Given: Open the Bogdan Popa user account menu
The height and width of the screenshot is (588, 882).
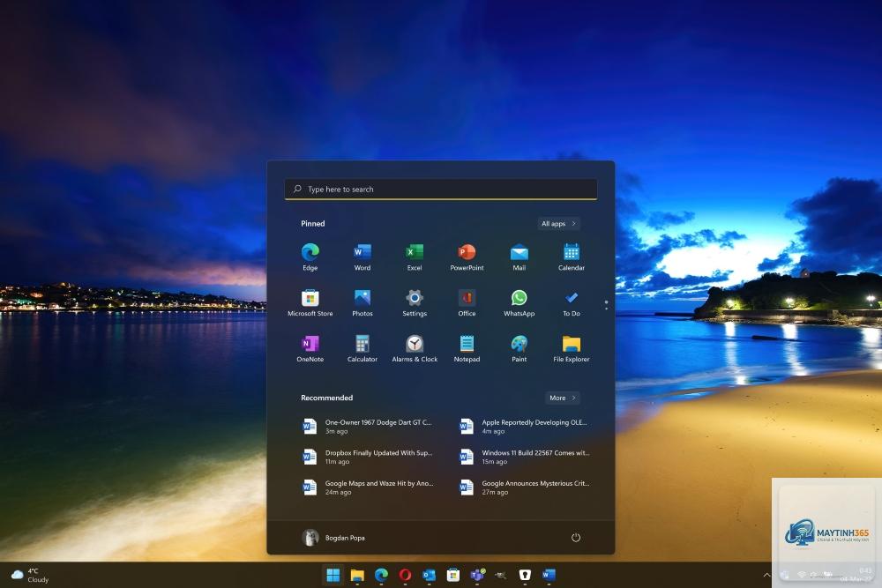Looking at the screenshot, I should pos(333,538).
